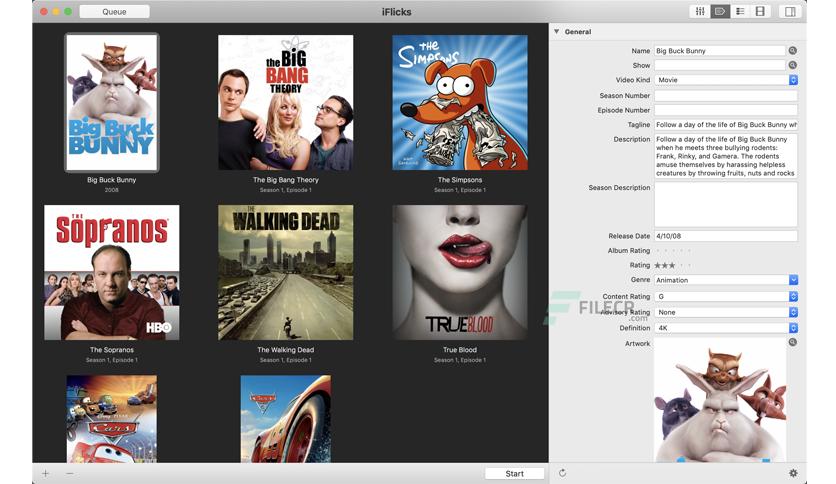Click the Episode Number field
Screen dimensions: 836x484
pyautogui.click(x=726, y=110)
